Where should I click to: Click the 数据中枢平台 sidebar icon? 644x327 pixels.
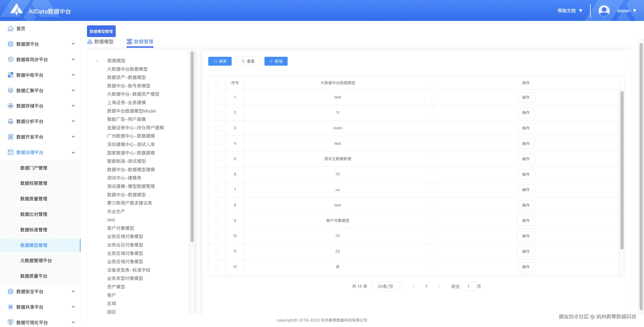click(x=10, y=75)
